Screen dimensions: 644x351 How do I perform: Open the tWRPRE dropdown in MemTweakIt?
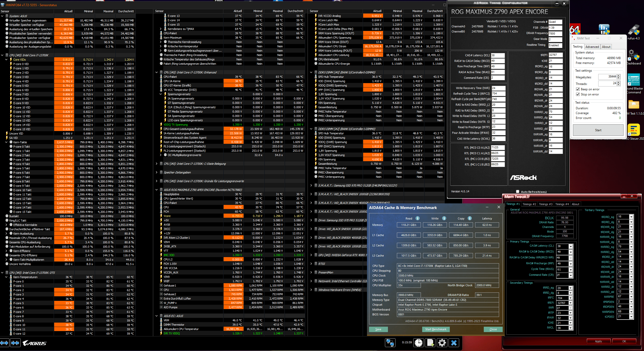[631, 297]
